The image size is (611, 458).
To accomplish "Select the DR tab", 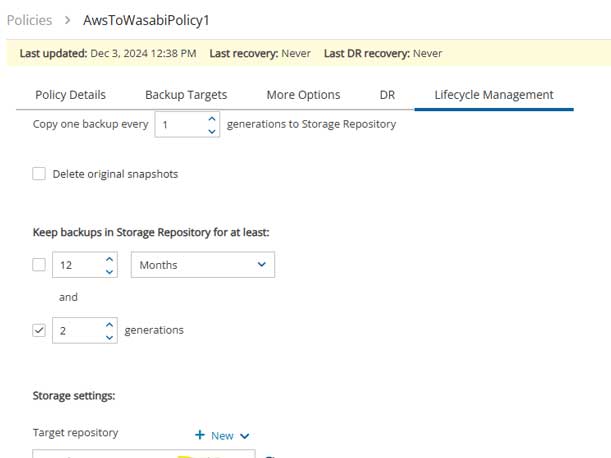I will [387, 95].
